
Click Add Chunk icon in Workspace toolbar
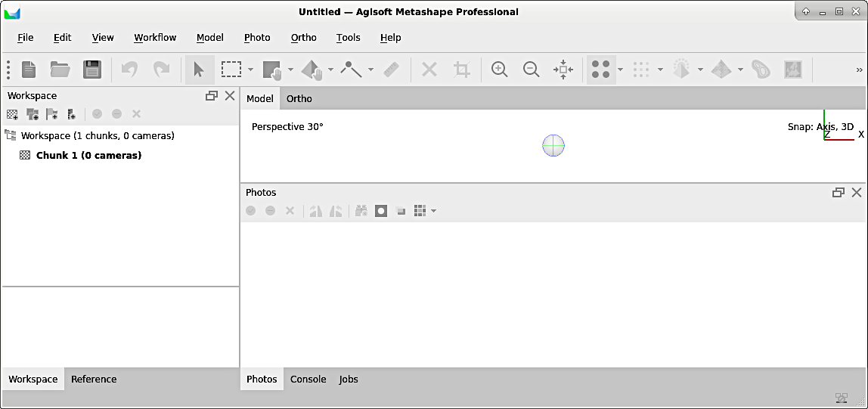[12, 114]
